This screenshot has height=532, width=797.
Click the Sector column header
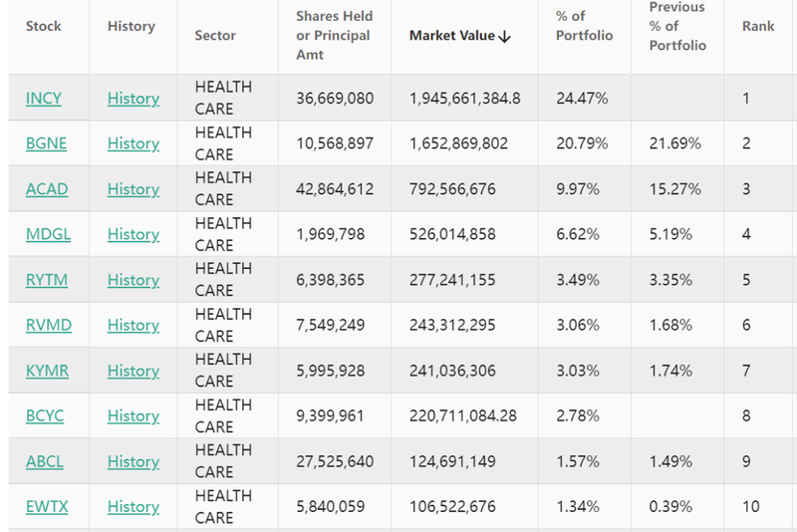tap(215, 36)
